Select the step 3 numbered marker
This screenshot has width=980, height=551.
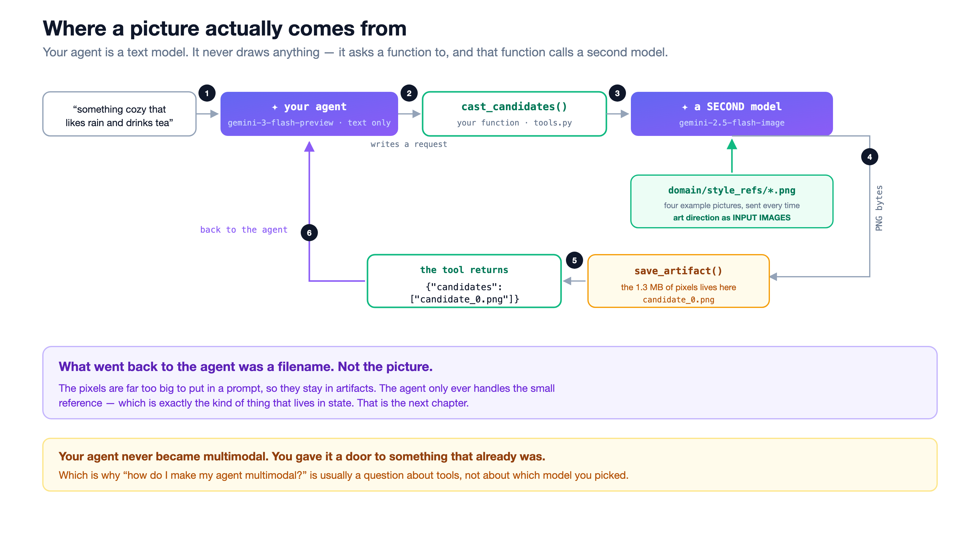(x=617, y=93)
